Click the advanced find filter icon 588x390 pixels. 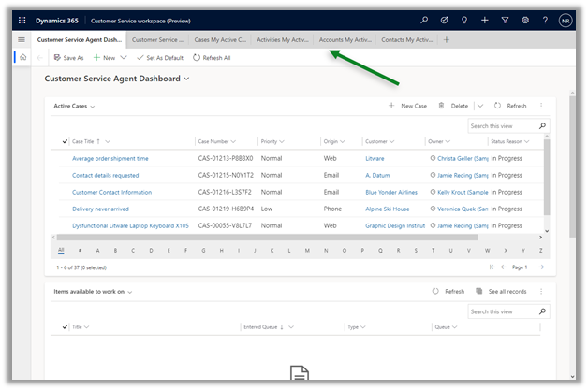[x=505, y=20]
